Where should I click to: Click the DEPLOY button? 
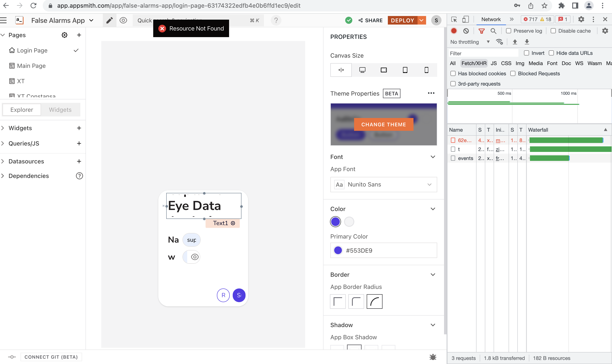coord(403,20)
